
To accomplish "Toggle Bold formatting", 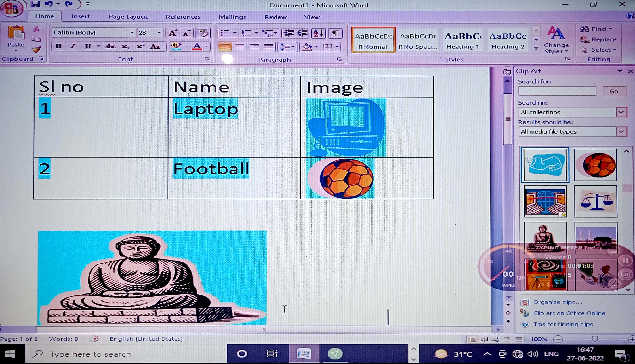I will 58,46.
